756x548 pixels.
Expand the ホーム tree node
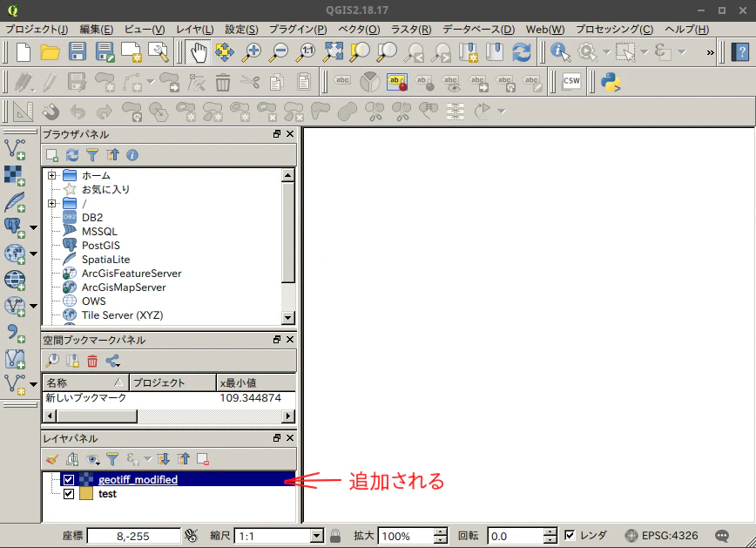[51, 176]
